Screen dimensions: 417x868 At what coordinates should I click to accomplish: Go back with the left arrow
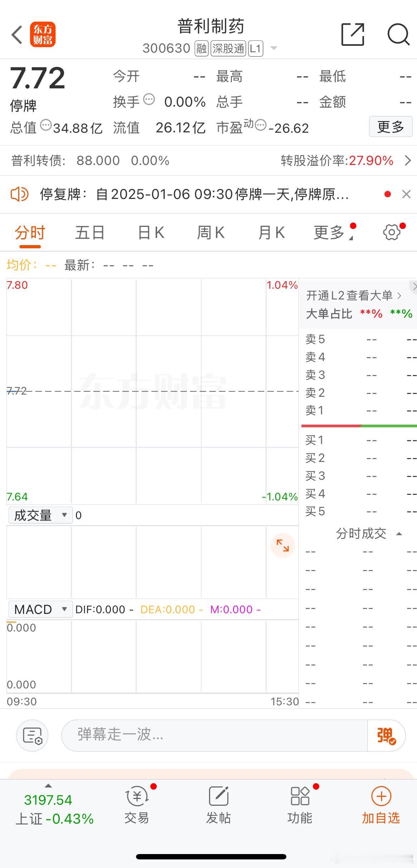pos(17,35)
